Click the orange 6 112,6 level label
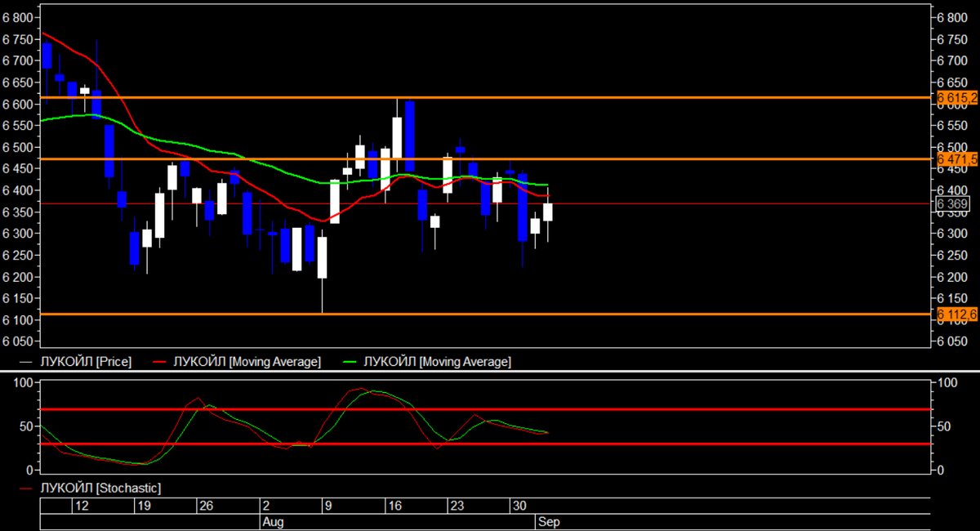Screen dimensions: 980x531 click(x=956, y=314)
